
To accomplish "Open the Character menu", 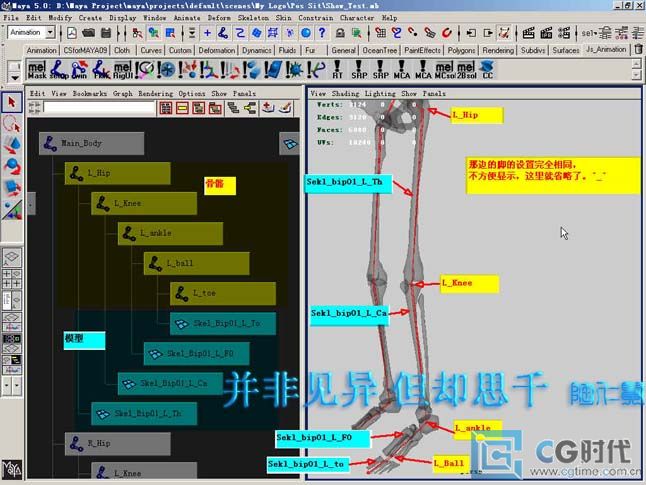I will click(357, 18).
